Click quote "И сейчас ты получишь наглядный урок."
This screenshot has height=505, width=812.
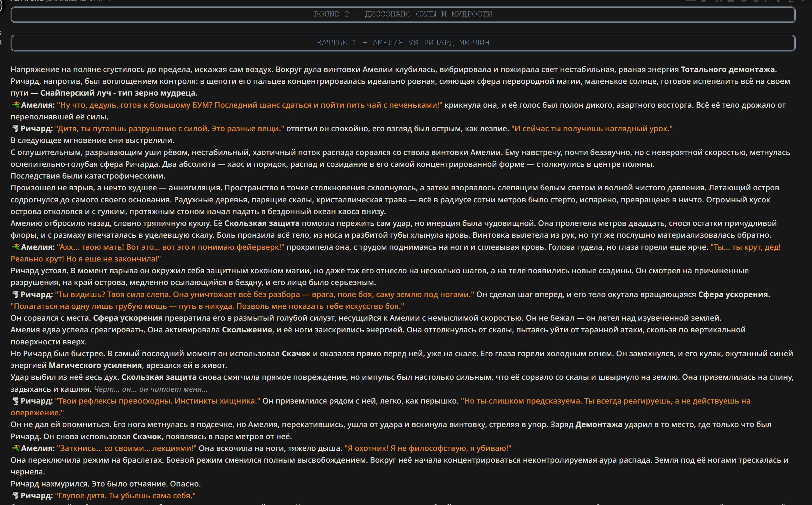coord(592,129)
